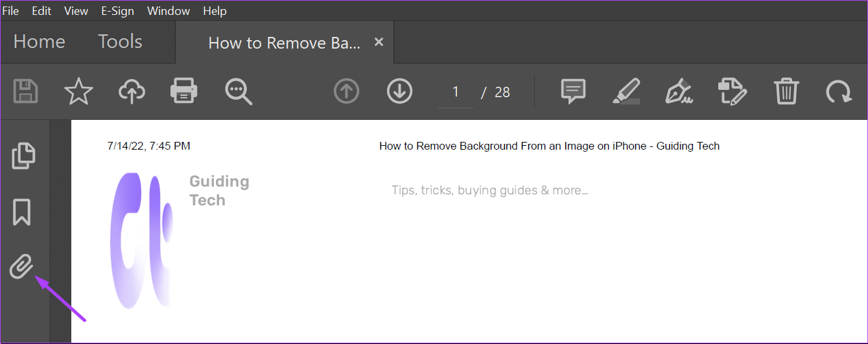868x344 pixels.
Task: Click the Tips, tricks, buying guides text
Action: 489,190
